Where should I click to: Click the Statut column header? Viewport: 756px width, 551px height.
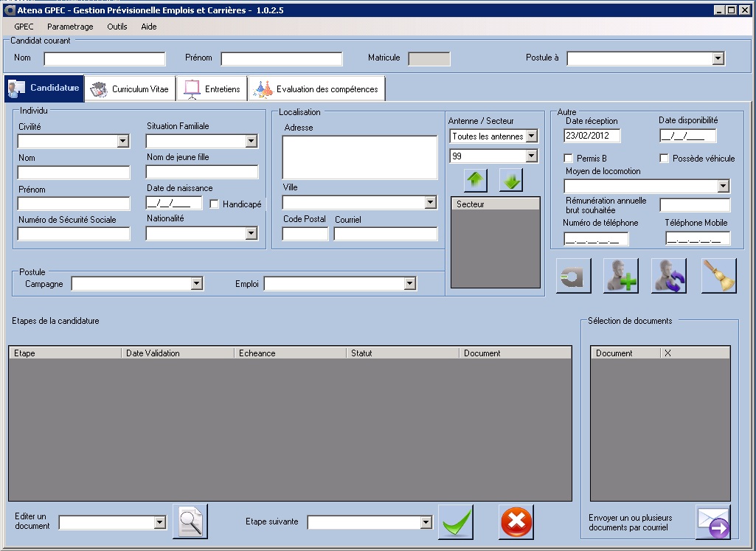403,353
